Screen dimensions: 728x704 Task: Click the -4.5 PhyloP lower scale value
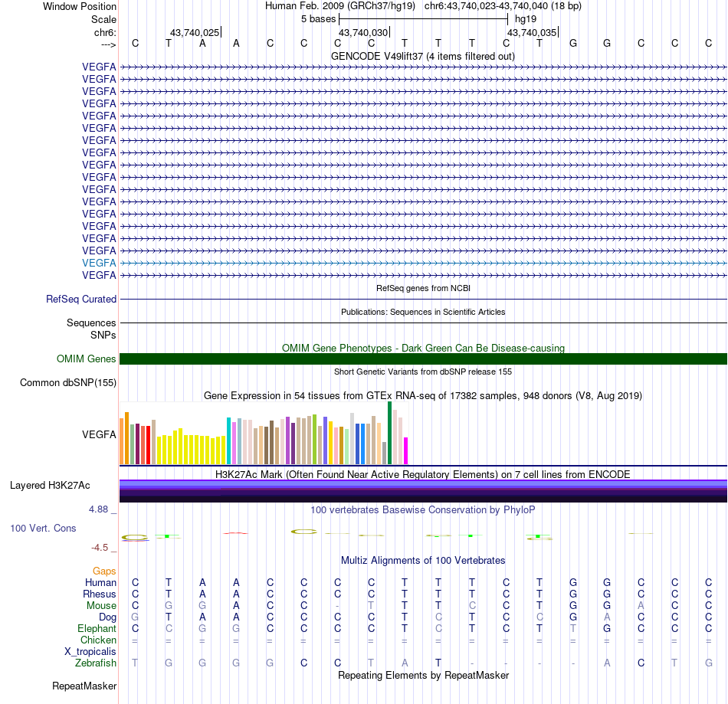[100, 548]
